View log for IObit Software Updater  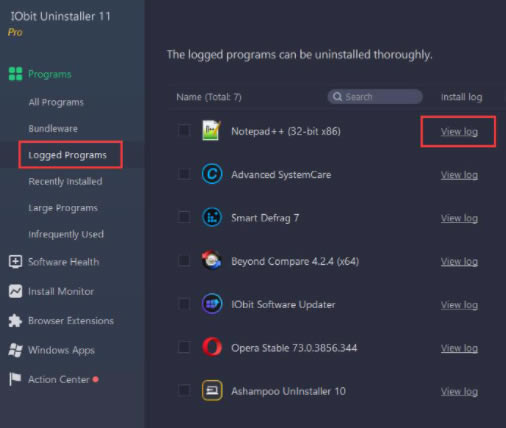coord(459,305)
